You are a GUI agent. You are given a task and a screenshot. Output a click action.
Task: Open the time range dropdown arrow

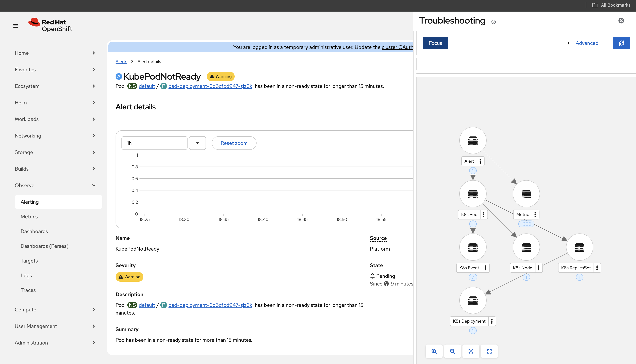[197, 143]
